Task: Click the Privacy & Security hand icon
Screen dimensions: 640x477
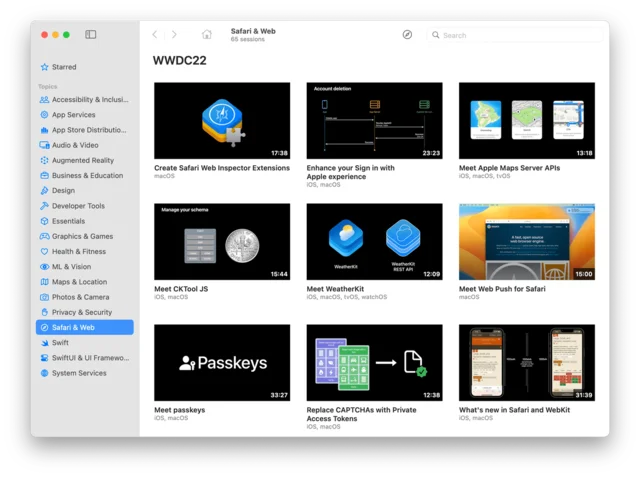Action: point(44,312)
